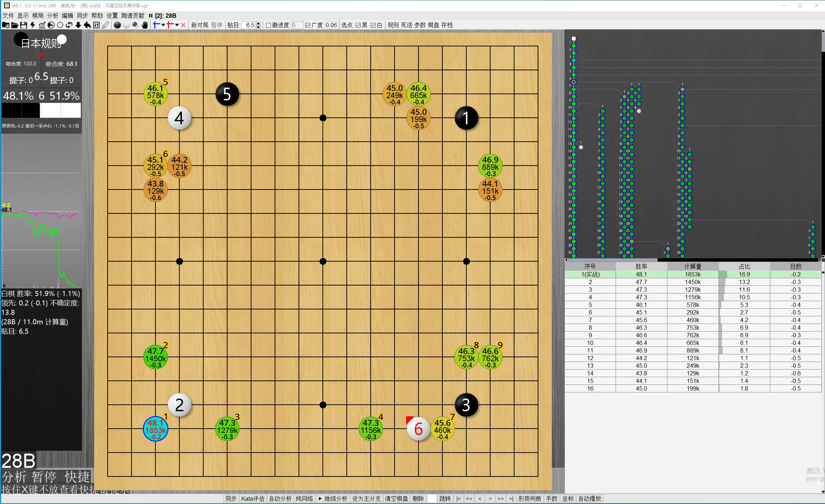Image resolution: width=825 pixels, height=504 pixels.
Task: Select the white stone placement icon
Action: pyautogui.click(x=126, y=25)
